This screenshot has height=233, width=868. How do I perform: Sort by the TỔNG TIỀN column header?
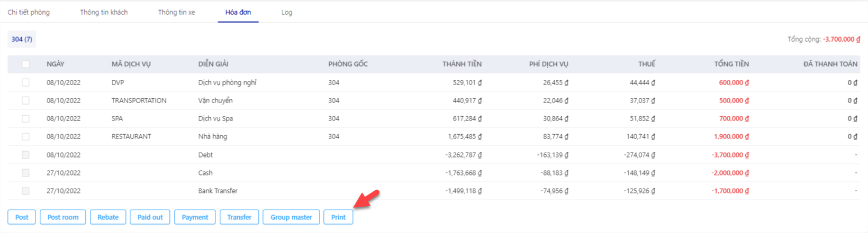pos(731,64)
